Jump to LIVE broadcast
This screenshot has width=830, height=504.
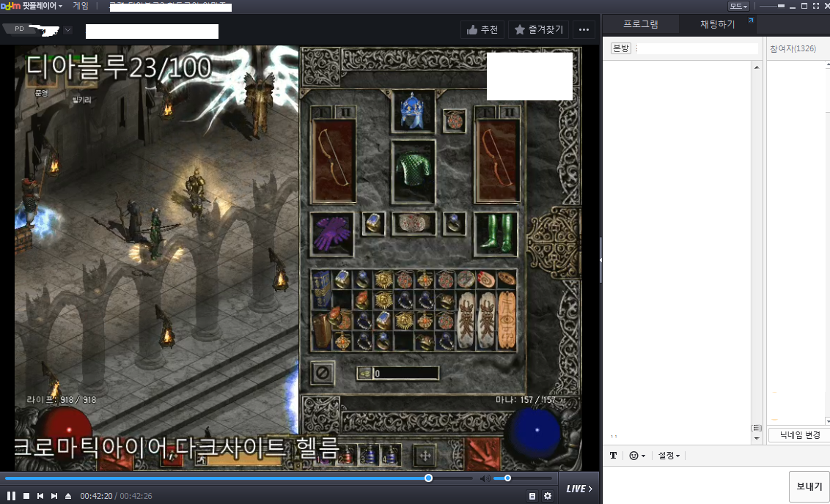point(579,489)
